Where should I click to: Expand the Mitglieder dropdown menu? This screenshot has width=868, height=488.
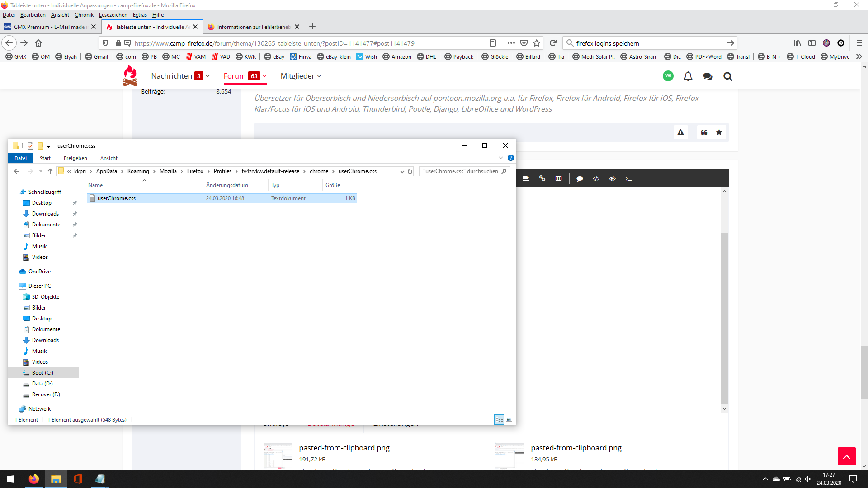point(319,76)
